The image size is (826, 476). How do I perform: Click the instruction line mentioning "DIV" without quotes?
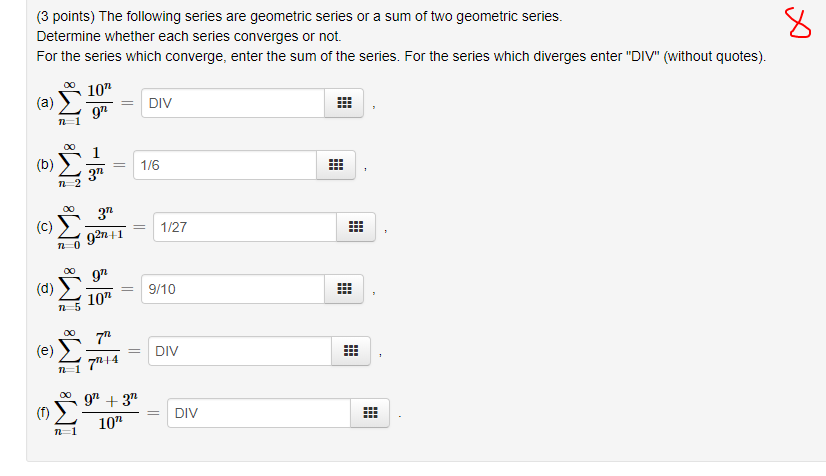coord(400,55)
